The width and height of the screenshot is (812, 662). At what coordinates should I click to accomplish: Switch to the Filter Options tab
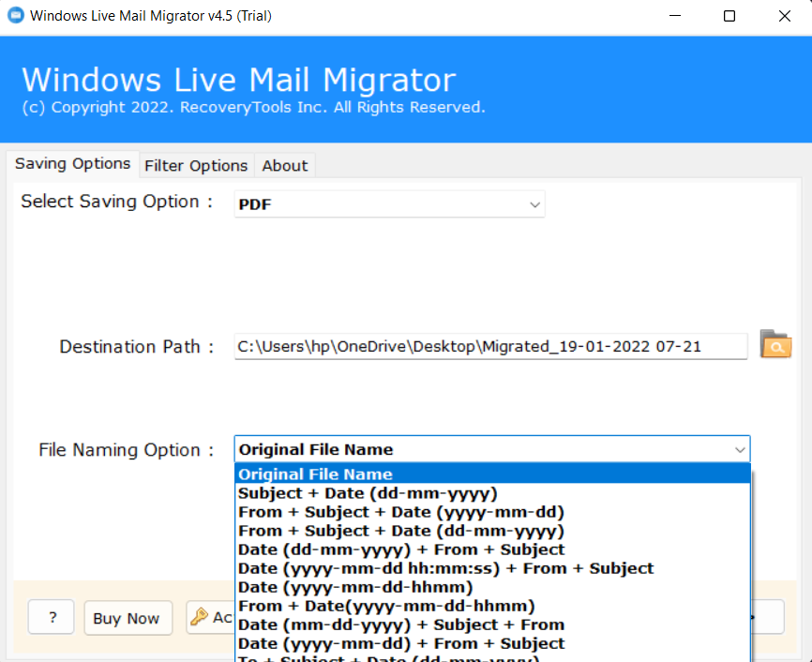[196, 166]
